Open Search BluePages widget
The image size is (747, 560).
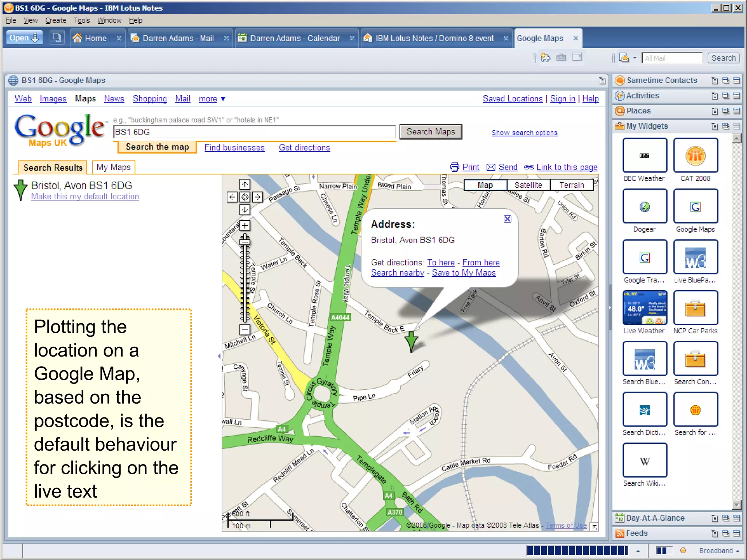(x=645, y=359)
